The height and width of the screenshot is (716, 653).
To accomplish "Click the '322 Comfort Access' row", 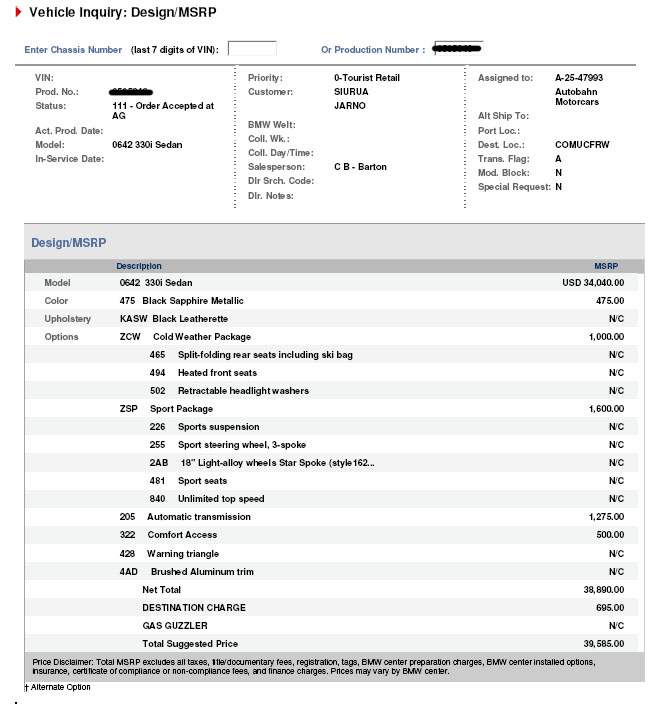I will pos(332,535).
